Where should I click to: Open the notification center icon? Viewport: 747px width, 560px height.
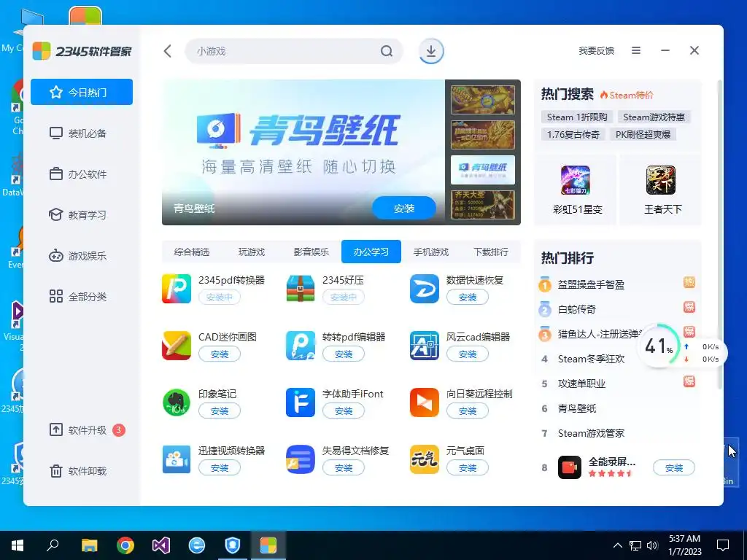[x=723, y=545]
